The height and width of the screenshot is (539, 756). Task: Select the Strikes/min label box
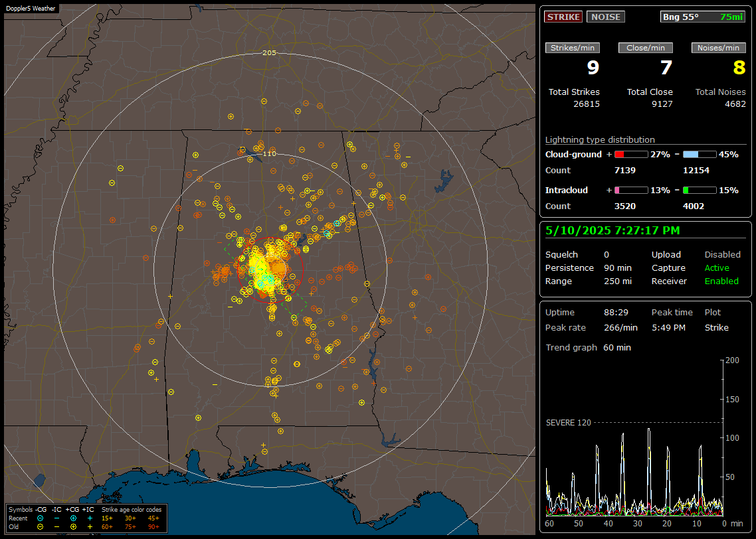[572, 48]
